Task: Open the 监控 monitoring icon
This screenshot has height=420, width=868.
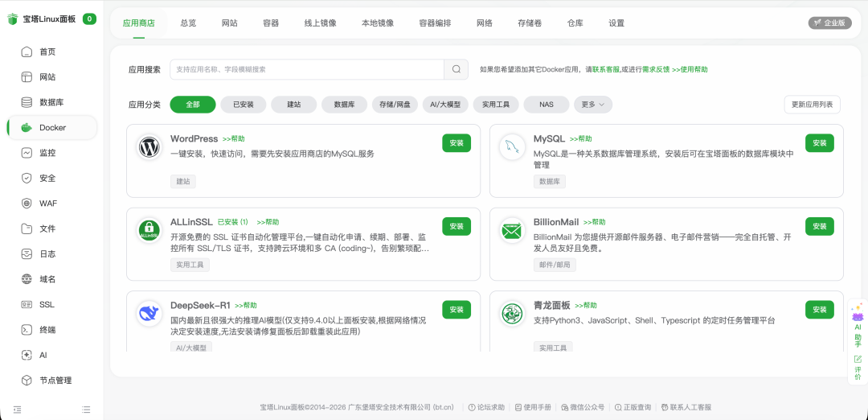Action: 27,153
